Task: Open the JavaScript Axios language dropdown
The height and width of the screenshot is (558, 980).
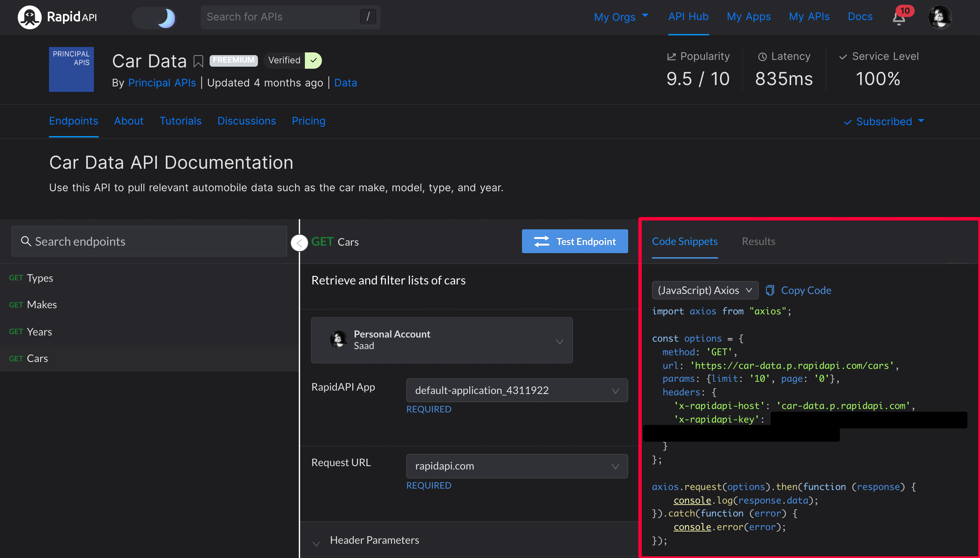Action: coord(704,290)
